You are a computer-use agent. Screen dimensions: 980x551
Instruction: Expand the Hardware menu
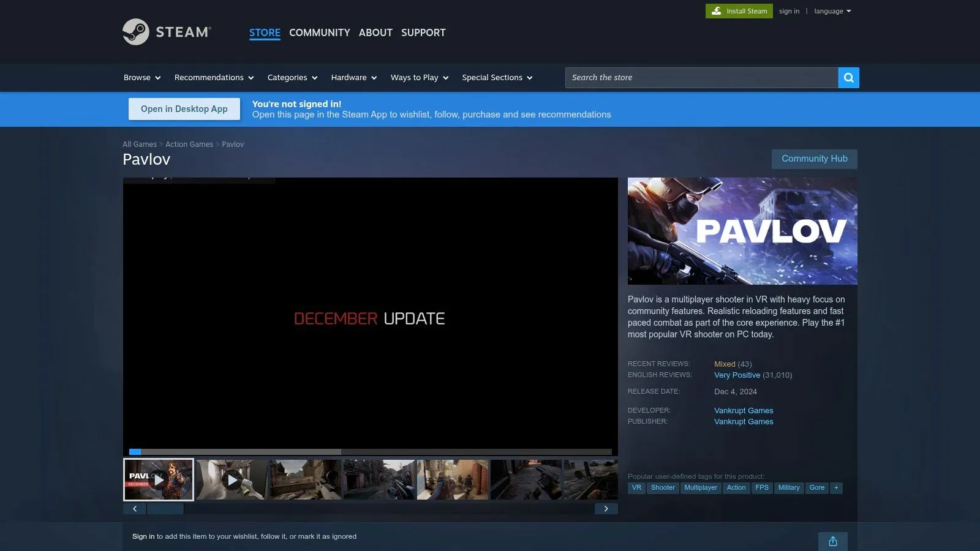pos(354,78)
